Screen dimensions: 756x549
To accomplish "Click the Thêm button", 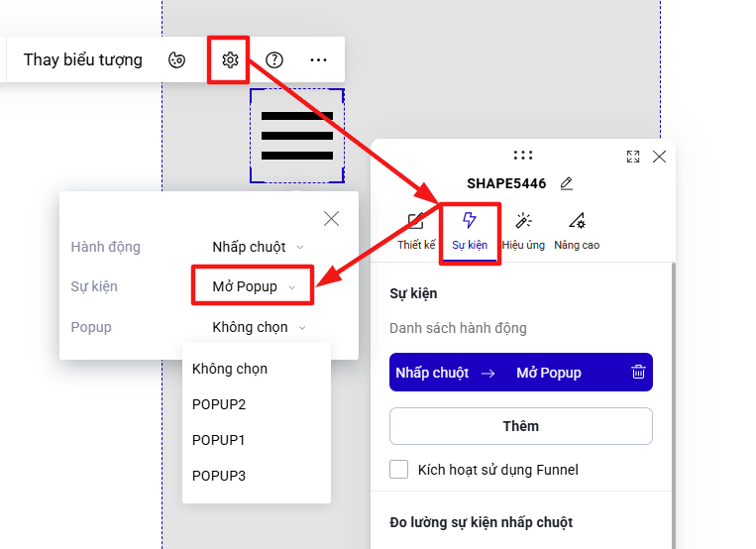I will [521, 426].
